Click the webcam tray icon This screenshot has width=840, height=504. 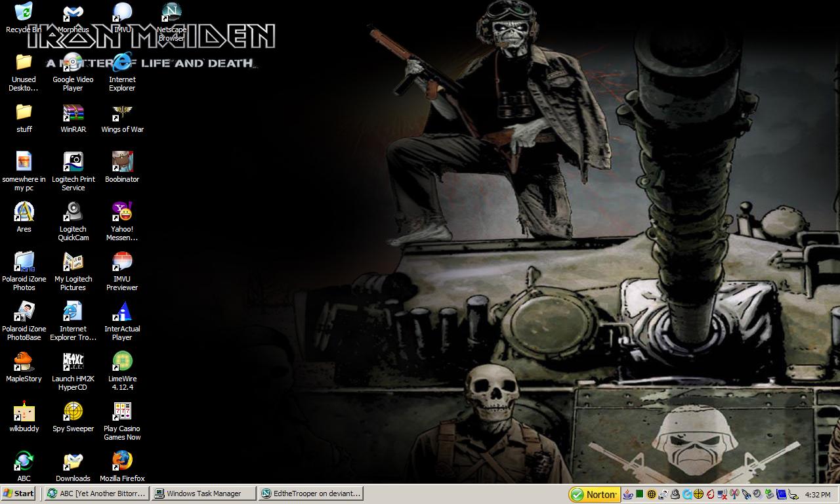(675, 494)
